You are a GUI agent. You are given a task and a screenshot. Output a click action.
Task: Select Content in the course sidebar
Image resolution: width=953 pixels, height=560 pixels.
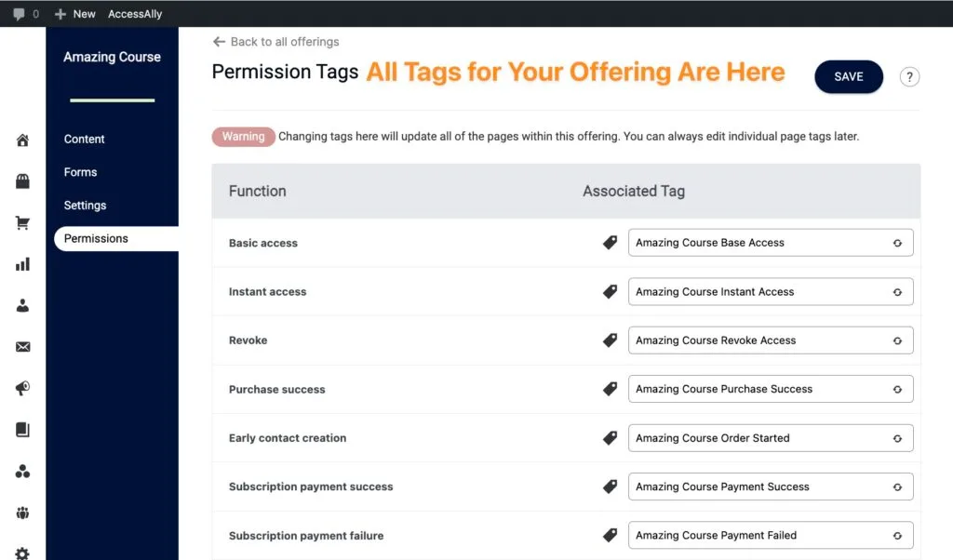tap(84, 139)
